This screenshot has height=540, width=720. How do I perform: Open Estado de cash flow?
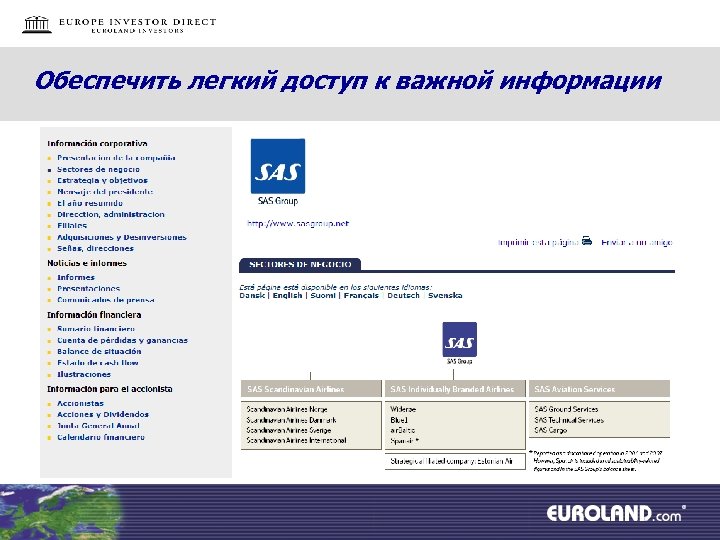click(98, 363)
